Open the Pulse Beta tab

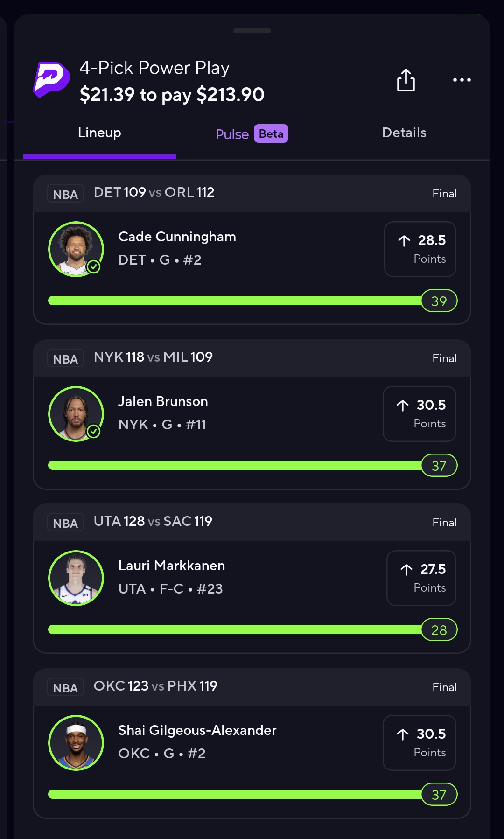tap(252, 134)
